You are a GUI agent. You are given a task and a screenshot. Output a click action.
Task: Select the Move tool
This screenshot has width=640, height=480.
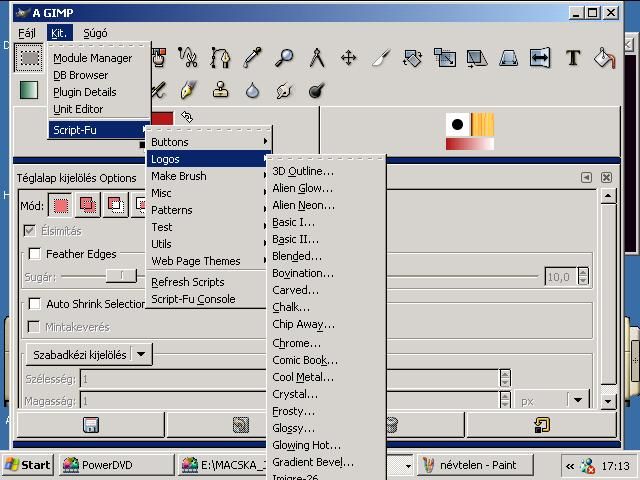click(348, 58)
